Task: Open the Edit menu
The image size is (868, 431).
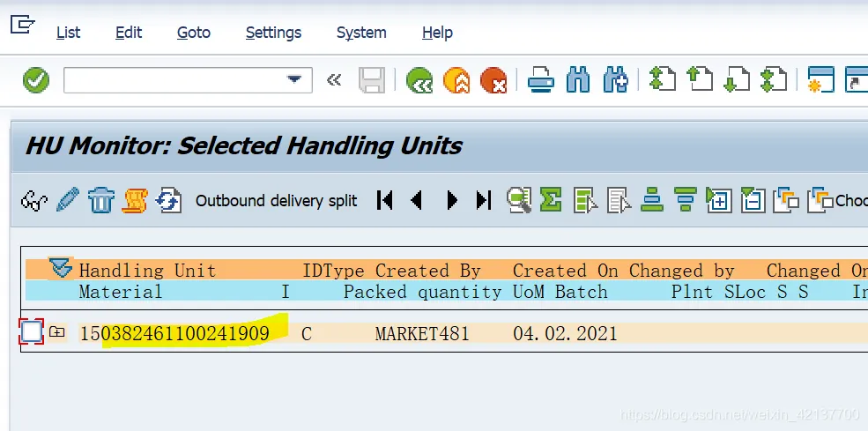Action: (129, 33)
